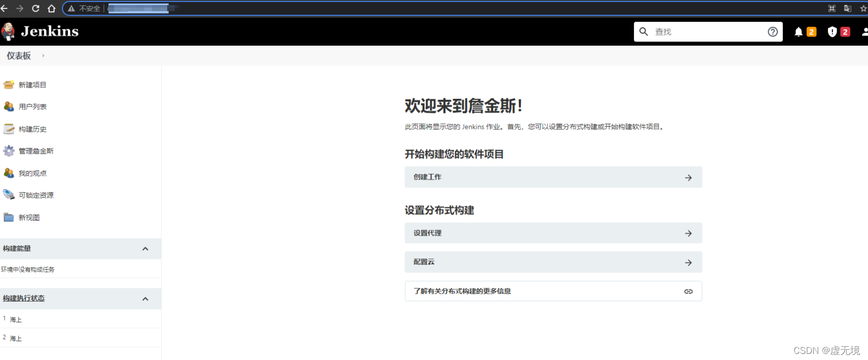Click the 新视图 folder icon

click(9, 217)
